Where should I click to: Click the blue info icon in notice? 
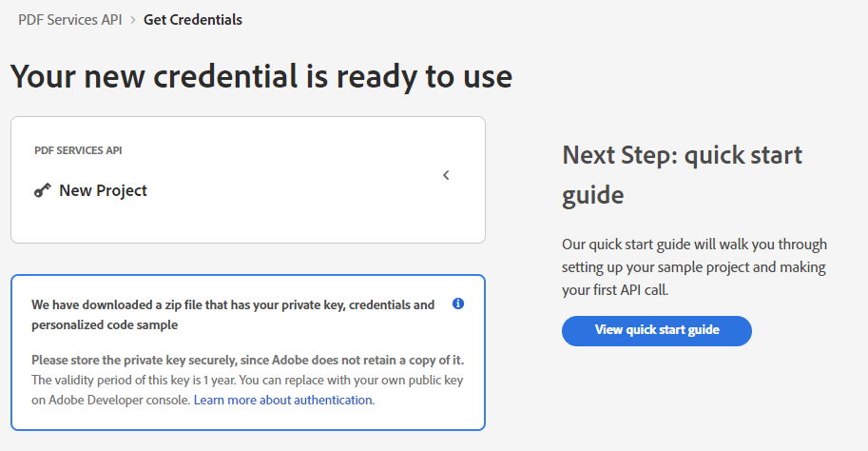coord(458,304)
